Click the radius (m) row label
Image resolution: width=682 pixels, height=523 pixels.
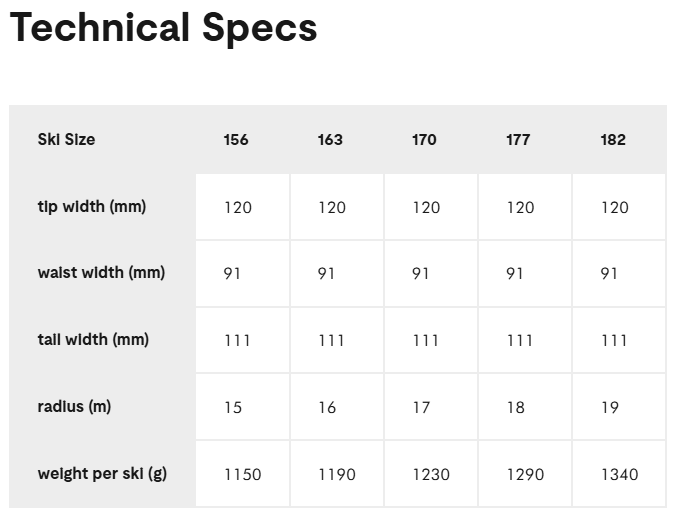74,407
